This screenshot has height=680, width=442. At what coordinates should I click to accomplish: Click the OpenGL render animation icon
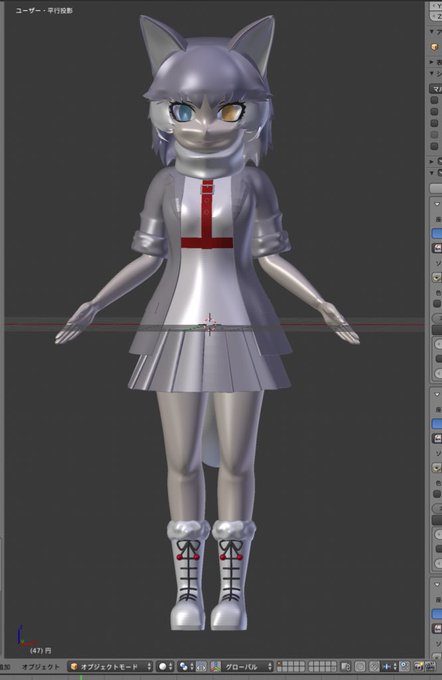coord(429,667)
